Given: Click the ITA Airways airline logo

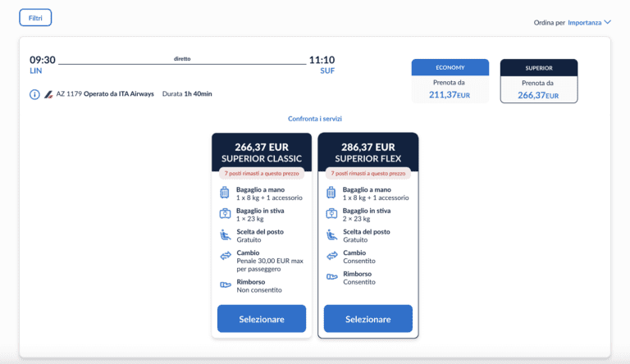Looking at the screenshot, I should 48,94.
